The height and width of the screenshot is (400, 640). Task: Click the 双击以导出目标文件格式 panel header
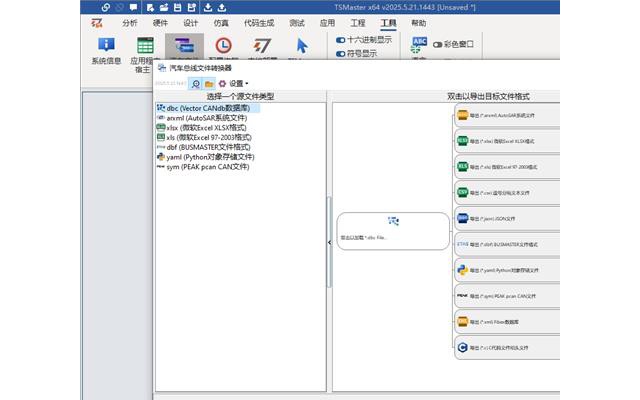(488, 97)
